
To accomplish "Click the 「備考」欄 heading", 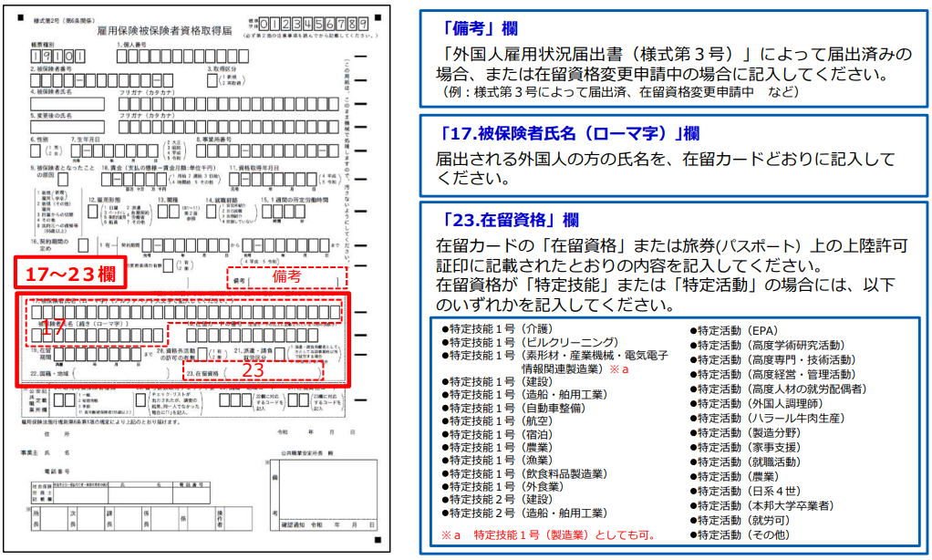I will tap(479, 28).
